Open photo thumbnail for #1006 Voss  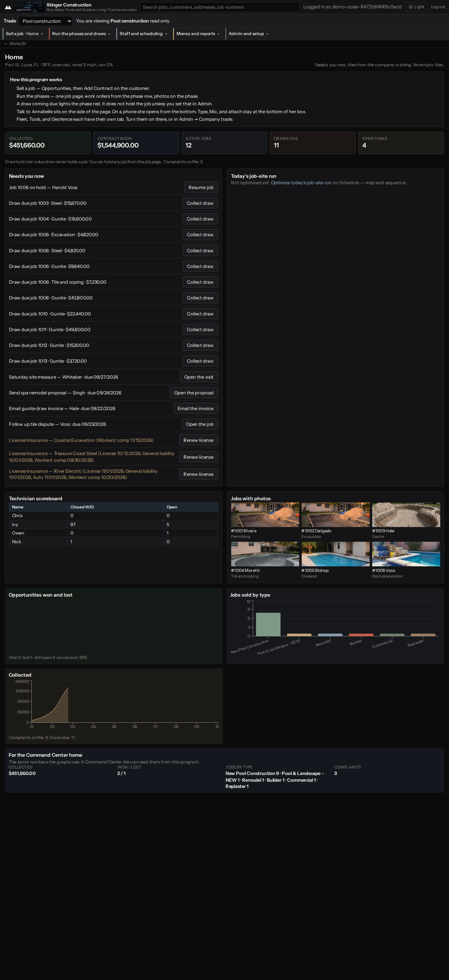tap(406, 554)
